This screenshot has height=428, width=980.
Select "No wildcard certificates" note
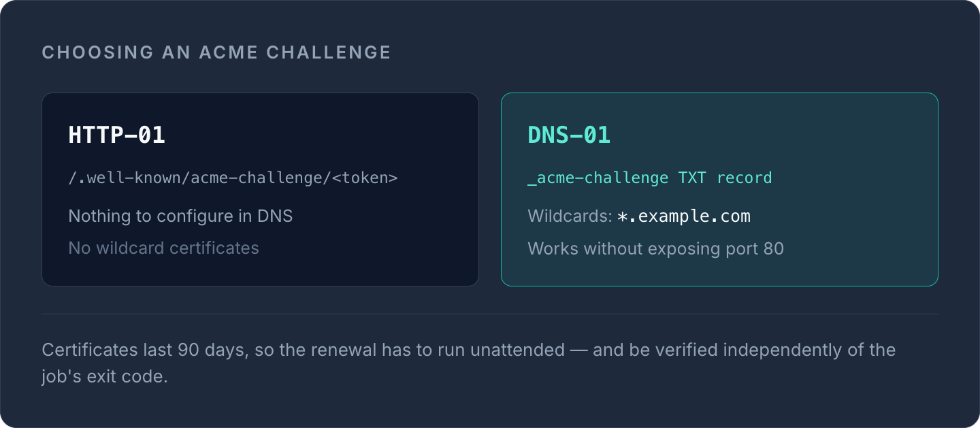163,248
